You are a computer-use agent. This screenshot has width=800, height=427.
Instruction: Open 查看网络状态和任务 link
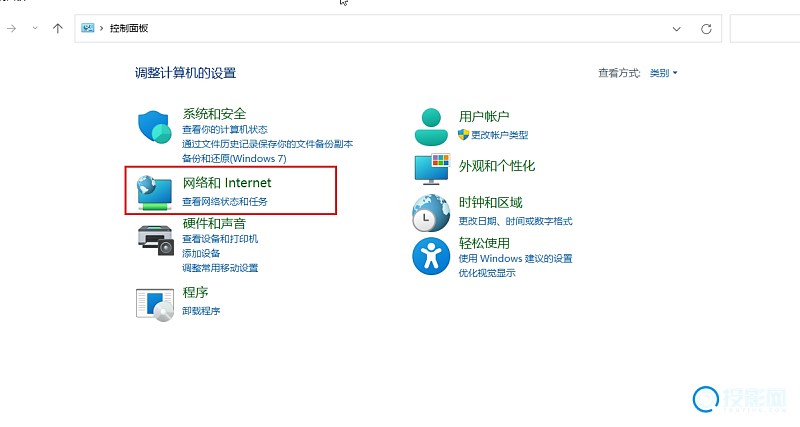[225, 202]
